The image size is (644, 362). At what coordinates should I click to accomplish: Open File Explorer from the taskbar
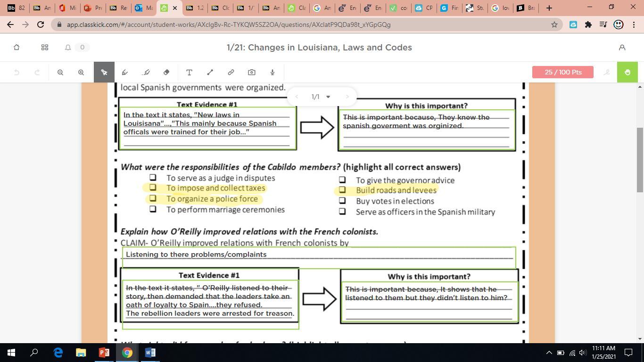pyautogui.click(x=81, y=353)
